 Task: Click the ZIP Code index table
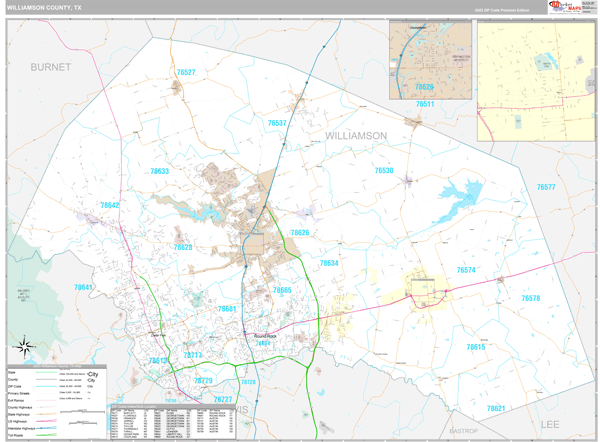click(170, 422)
